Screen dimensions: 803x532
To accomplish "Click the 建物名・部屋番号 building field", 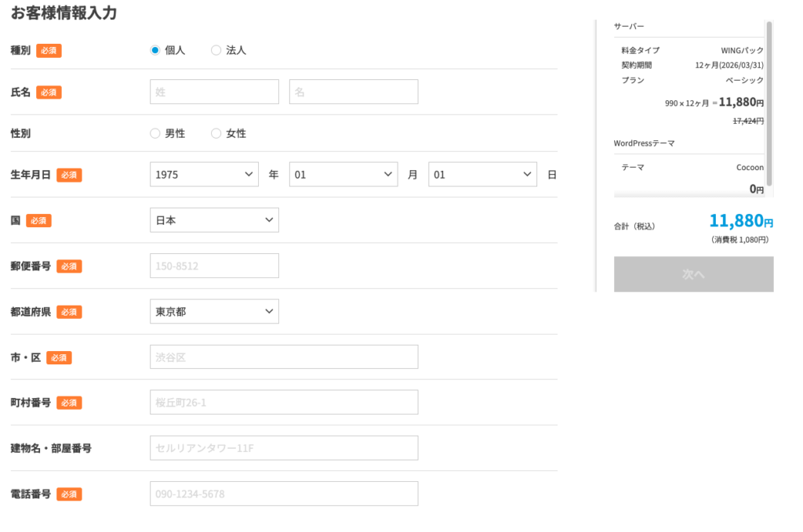I will [x=284, y=448].
